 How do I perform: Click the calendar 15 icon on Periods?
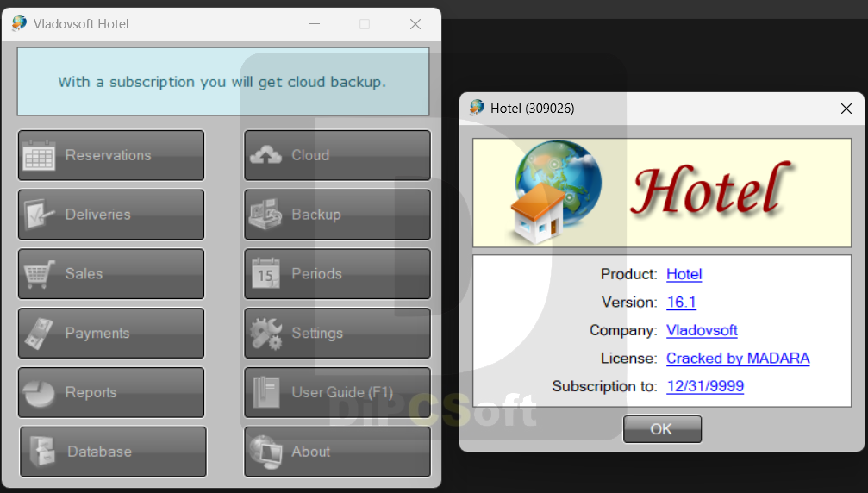click(x=265, y=273)
